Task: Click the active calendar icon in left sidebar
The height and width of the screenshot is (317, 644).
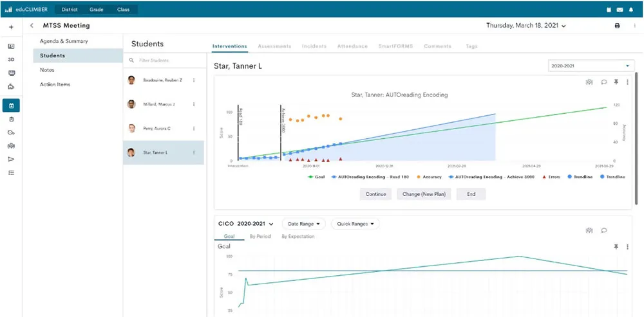Action: point(11,105)
